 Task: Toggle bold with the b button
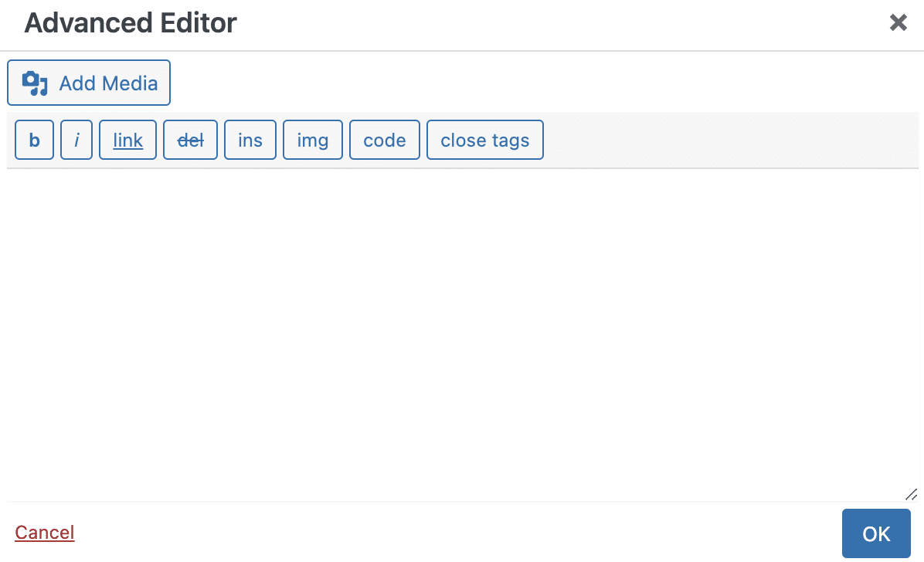pos(34,140)
